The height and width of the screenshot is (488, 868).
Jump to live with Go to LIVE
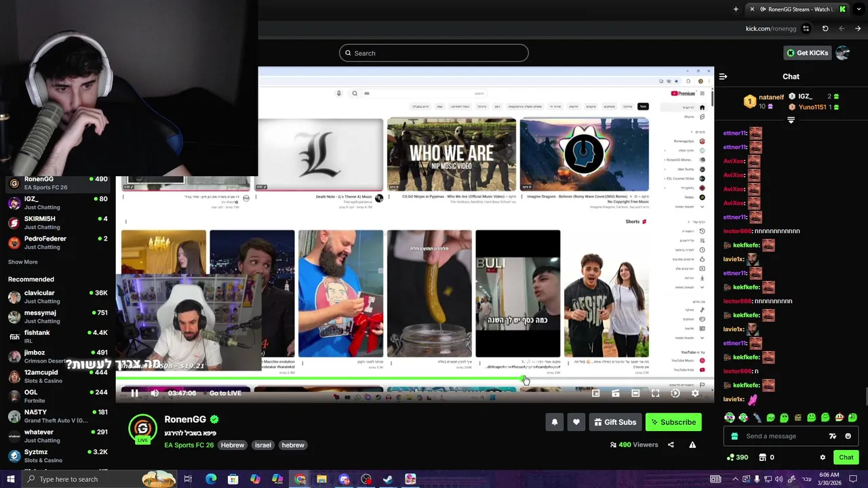pyautogui.click(x=225, y=393)
